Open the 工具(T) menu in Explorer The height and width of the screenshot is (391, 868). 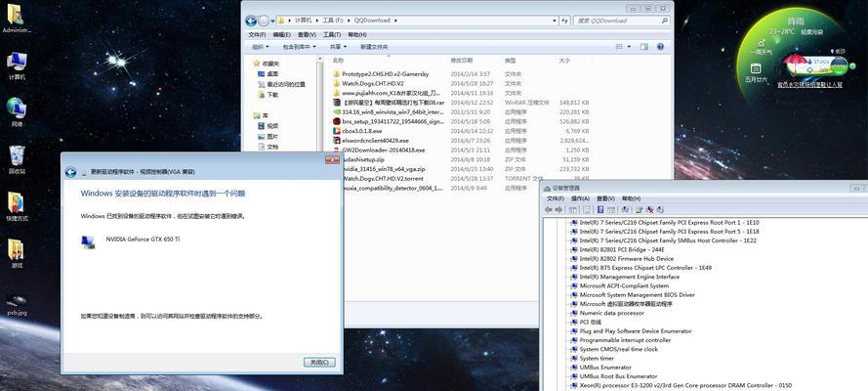point(332,34)
